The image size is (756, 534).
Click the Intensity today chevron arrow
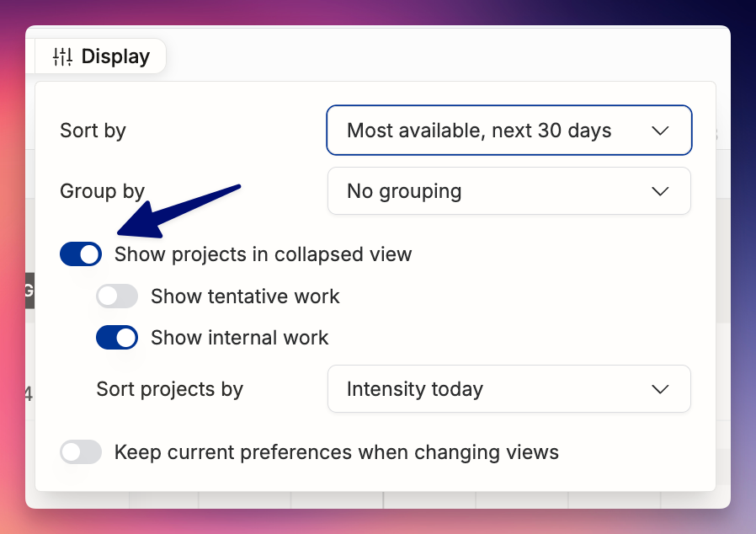click(x=659, y=389)
